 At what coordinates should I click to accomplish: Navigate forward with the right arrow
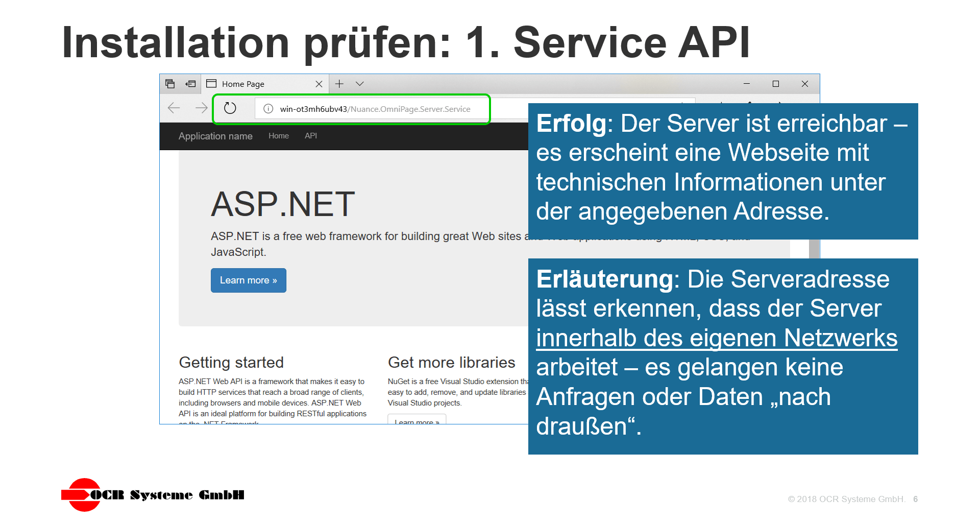click(x=202, y=108)
